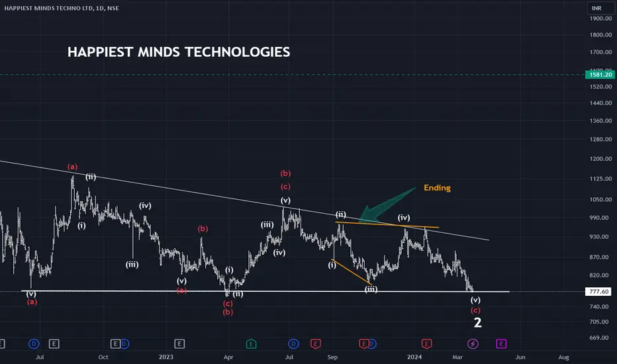Click the 1200.00 price scale value
Screen dimensions: 617x364
(x=601, y=159)
